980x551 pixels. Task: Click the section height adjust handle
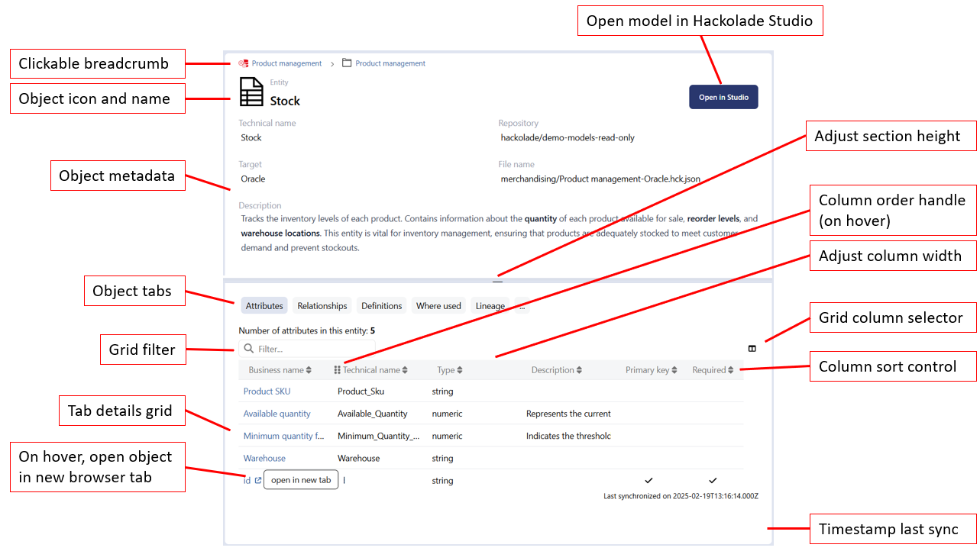click(497, 281)
